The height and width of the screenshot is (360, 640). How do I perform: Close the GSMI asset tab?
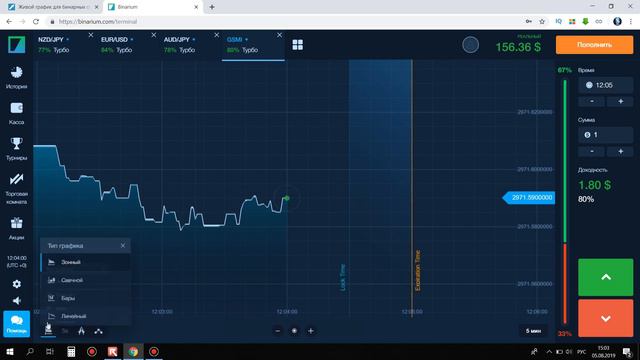coord(279,35)
